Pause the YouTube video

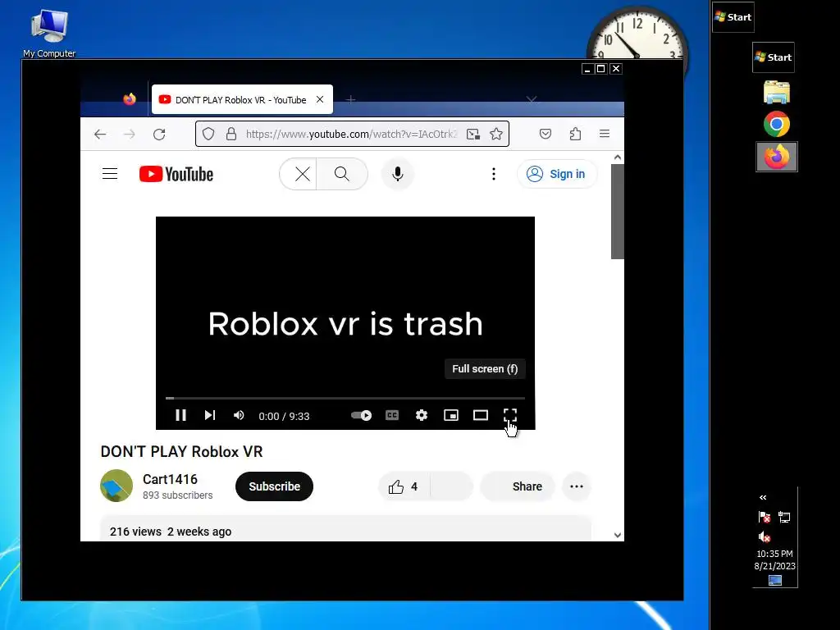(x=180, y=415)
